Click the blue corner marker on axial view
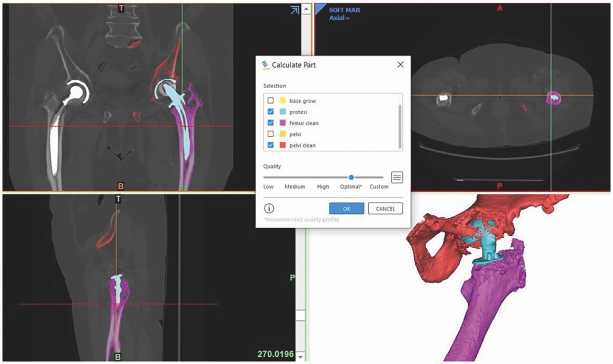 [320, 8]
